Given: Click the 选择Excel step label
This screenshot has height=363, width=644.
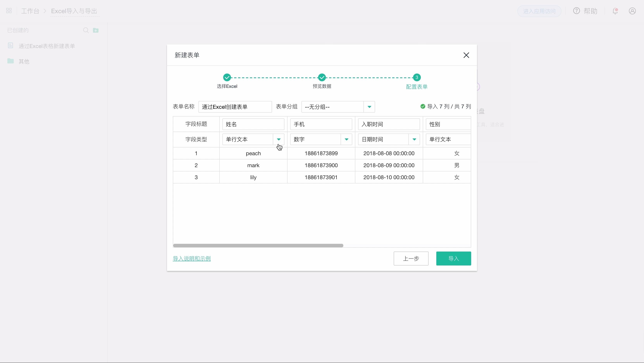Looking at the screenshot, I should click(x=227, y=86).
